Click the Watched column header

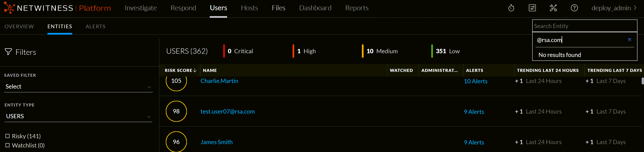(x=401, y=70)
